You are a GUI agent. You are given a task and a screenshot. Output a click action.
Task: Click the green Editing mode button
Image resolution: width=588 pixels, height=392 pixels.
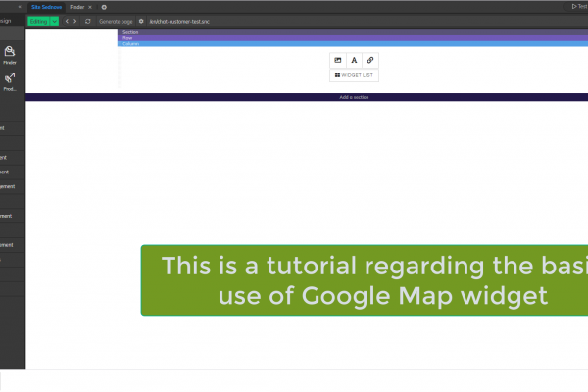click(x=38, y=22)
